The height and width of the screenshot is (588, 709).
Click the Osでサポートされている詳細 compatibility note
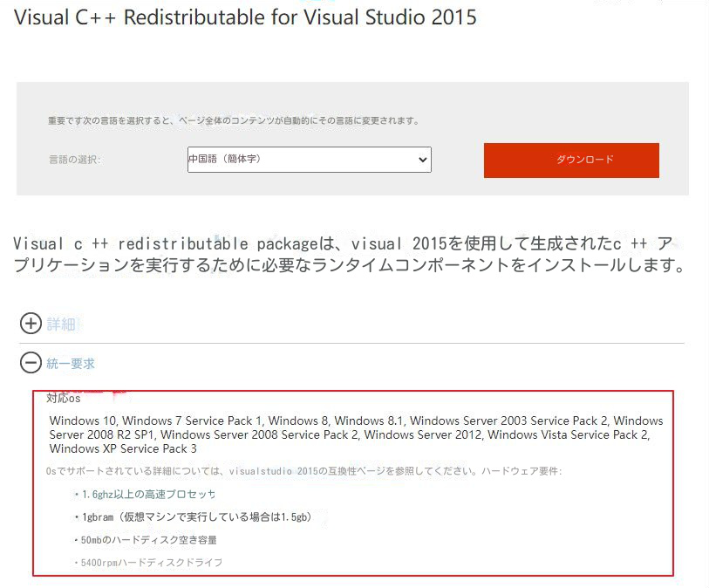tap(303, 471)
